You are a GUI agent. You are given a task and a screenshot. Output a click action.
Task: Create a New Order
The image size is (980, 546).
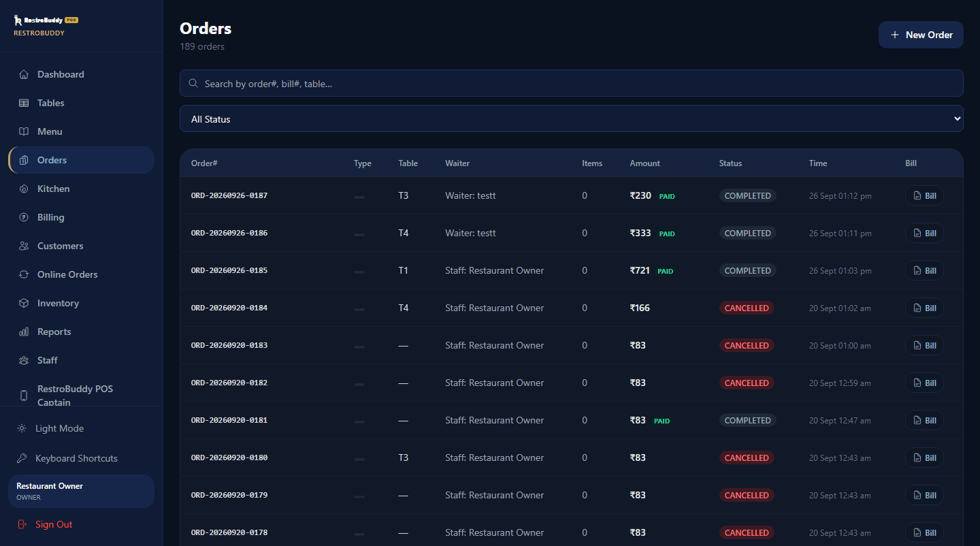click(x=921, y=35)
